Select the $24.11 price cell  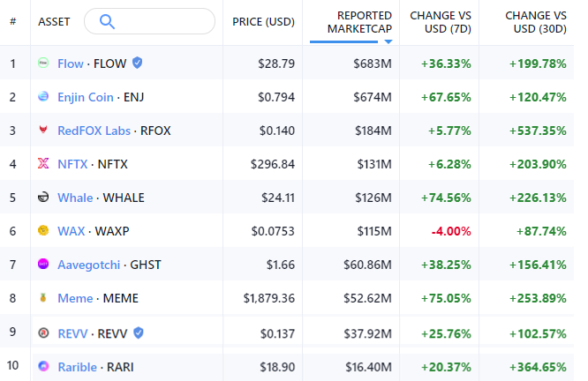pos(278,198)
